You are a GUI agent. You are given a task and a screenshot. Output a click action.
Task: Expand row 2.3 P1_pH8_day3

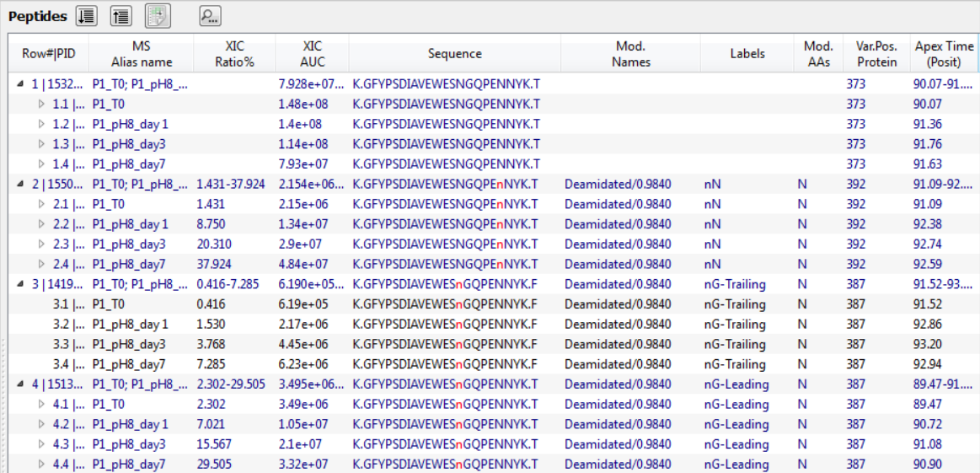(42, 244)
